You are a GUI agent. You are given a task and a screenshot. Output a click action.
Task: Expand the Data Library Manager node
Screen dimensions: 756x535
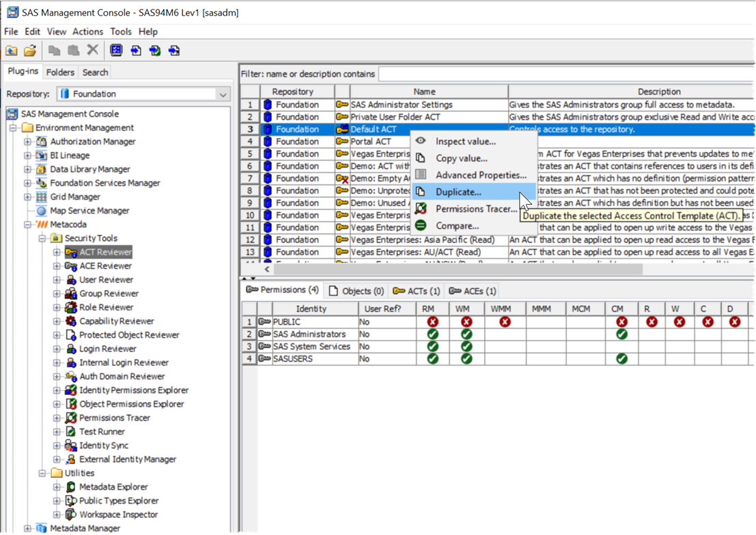tap(28, 169)
